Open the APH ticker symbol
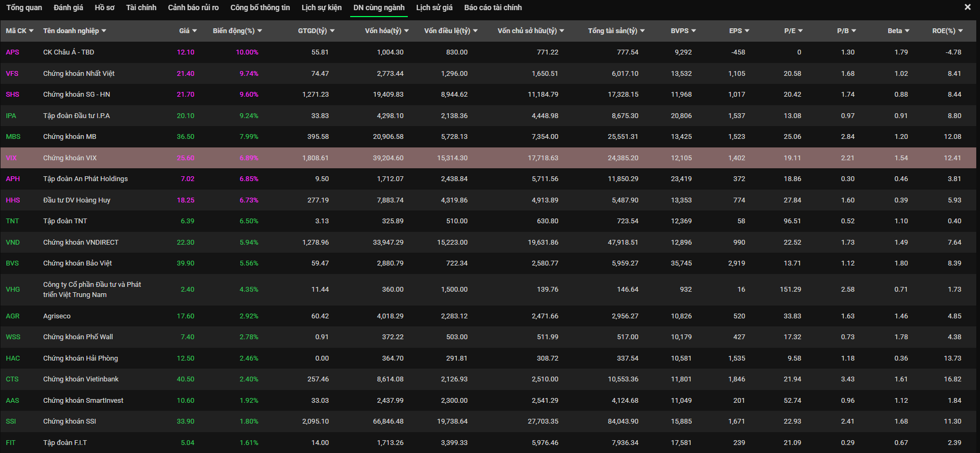Screen dimensions: 980x453 [x=13, y=179]
